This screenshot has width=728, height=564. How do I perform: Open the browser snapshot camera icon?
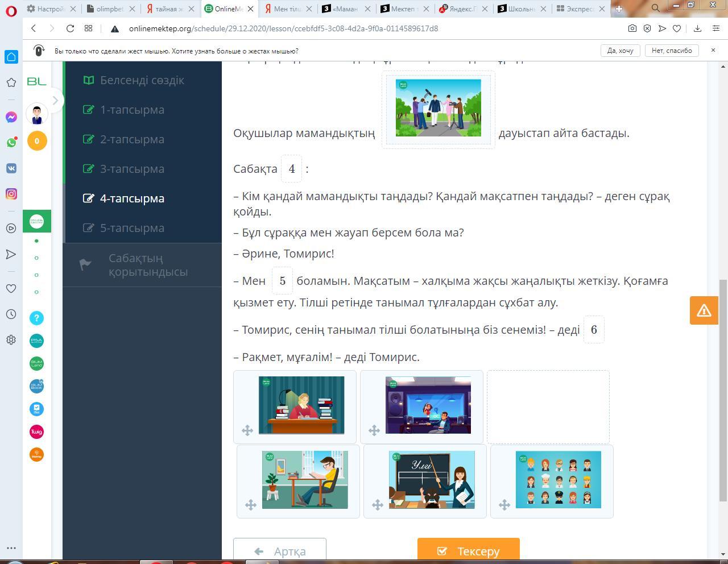click(632, 28)
